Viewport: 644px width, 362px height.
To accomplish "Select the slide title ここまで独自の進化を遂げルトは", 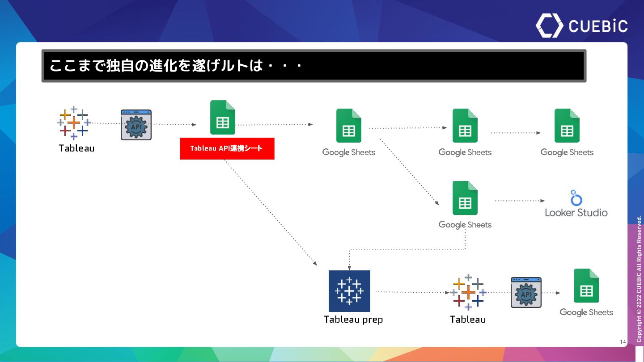I will coord(176,66).
